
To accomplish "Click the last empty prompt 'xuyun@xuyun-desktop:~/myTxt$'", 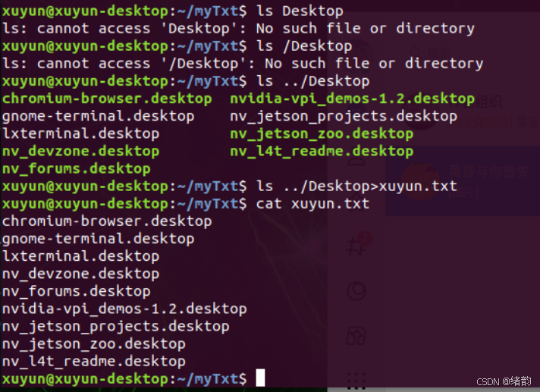I will (x=124, y=379).
